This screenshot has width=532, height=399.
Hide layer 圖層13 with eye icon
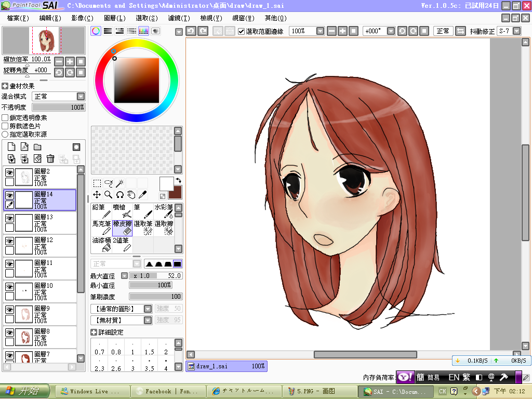pos(9,218)
